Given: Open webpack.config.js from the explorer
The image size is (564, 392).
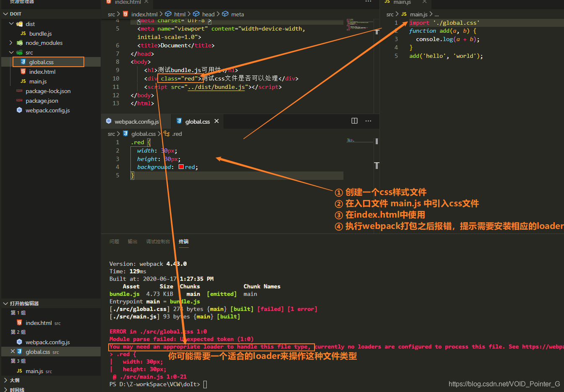Looking at the screenshot, I should point(48,110).
